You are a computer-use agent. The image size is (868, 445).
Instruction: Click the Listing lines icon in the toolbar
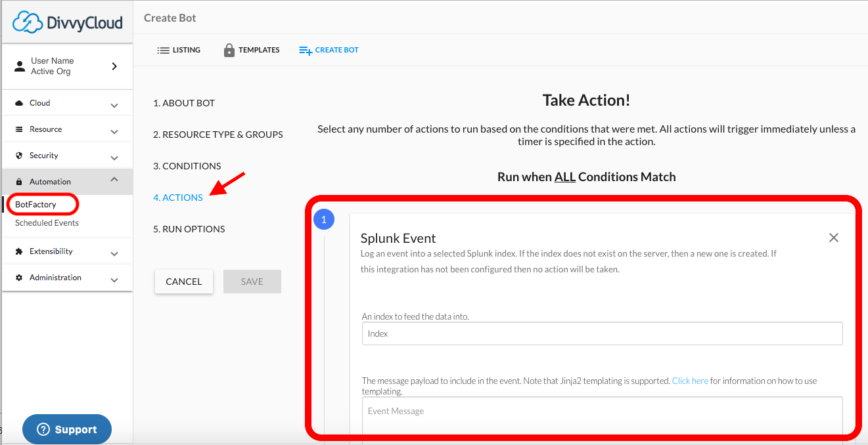163,50
